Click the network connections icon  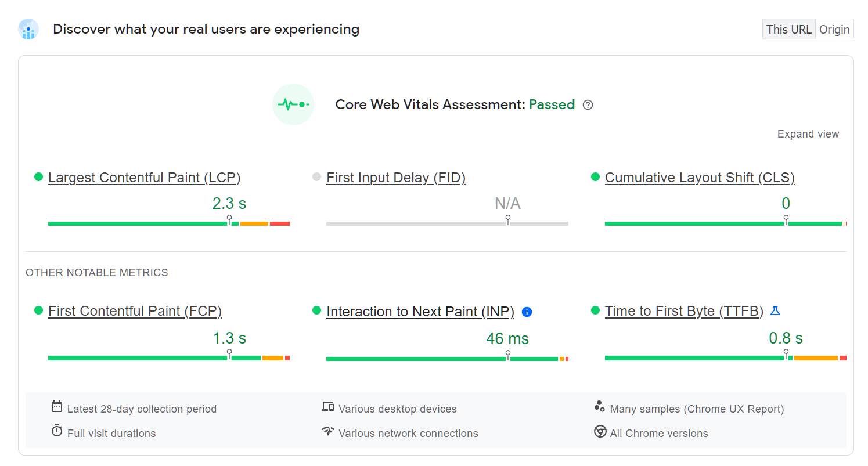point(328,432)
